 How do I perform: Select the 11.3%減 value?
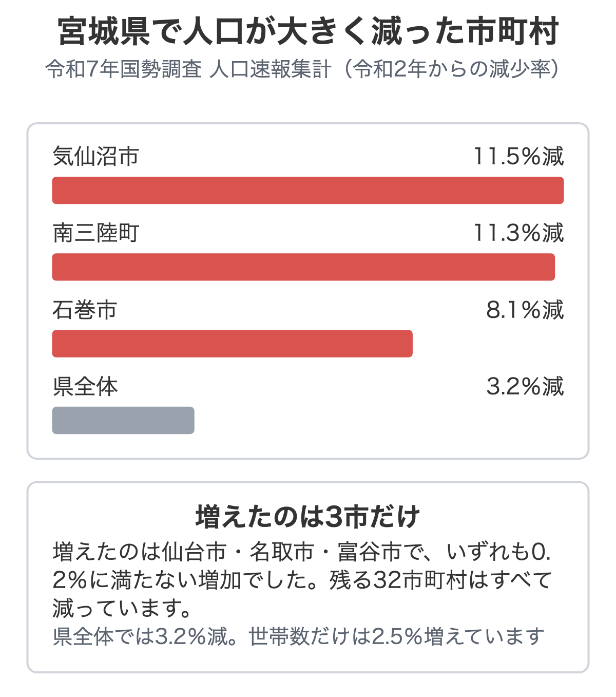pos(518,233)
